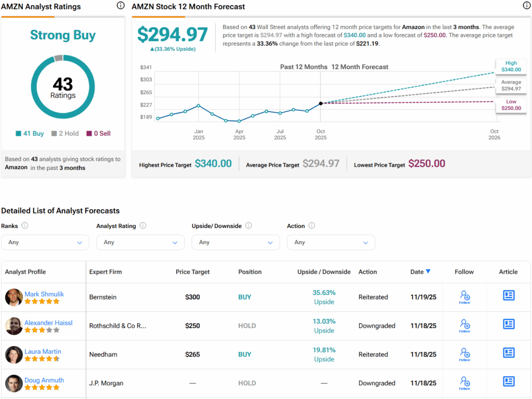Open the Ranks filter dropdown
The width and height of the screenshot is (532, 399).
pyautogui.click(x=45, y=242)
